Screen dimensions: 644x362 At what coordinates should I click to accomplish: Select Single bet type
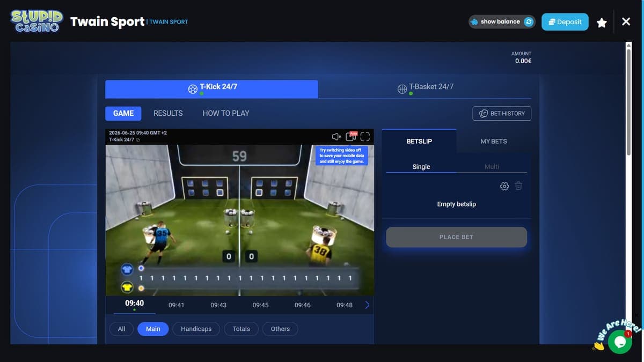point(421,167)
